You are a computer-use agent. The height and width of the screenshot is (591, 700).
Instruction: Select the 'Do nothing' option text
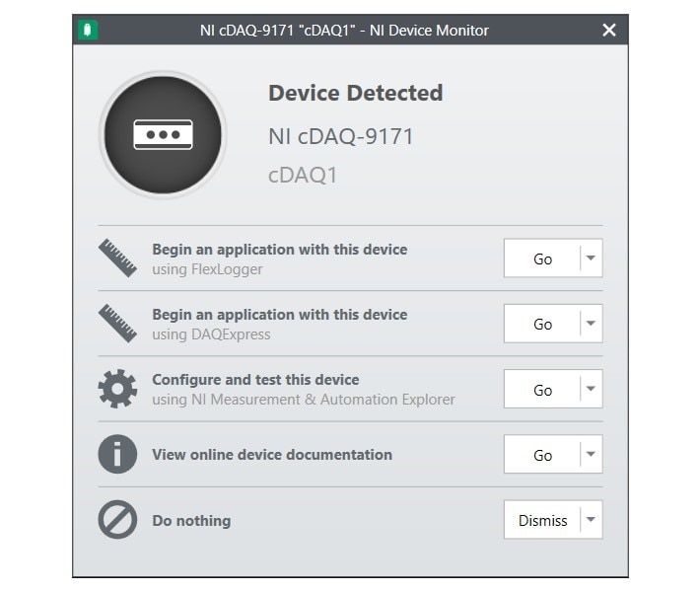(191, 520)
